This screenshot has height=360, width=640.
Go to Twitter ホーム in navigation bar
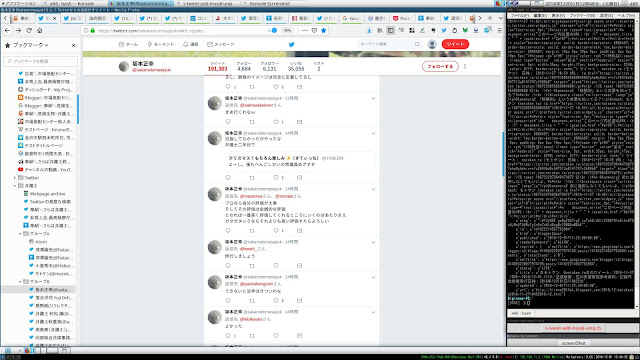coord(129,44)
